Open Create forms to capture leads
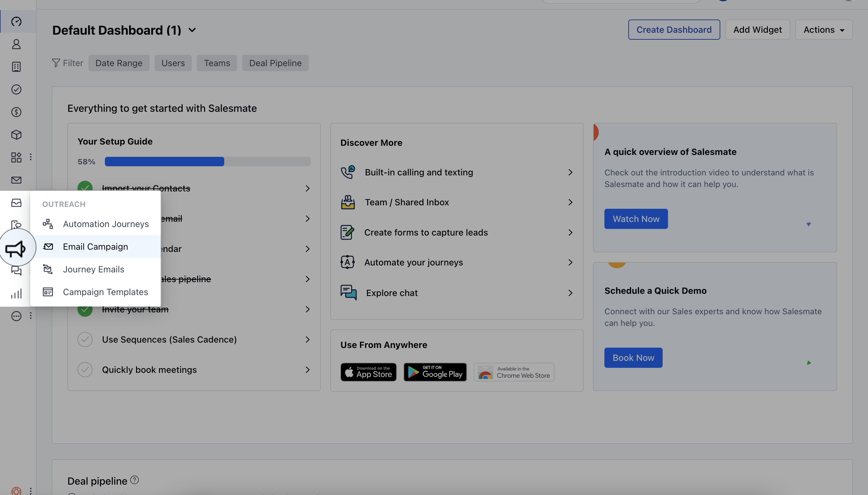The image size is (868, 495). (457, 232)
